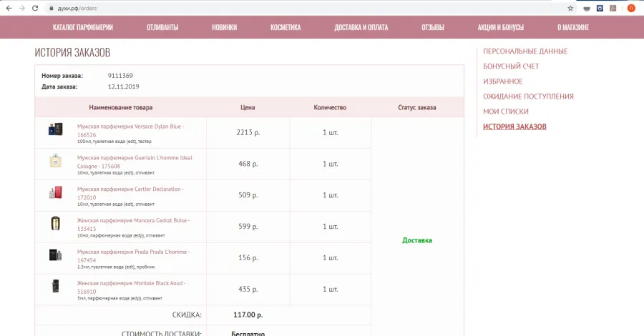Viewport: 644px width, 336px height.
Task: Click the Доставка order status
Action: point(417,240)
